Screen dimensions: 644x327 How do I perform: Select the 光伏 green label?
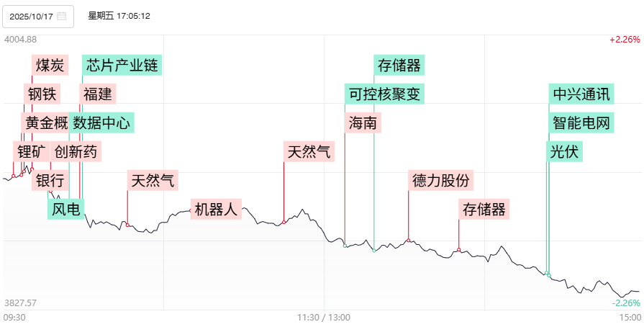coord(566,152)
